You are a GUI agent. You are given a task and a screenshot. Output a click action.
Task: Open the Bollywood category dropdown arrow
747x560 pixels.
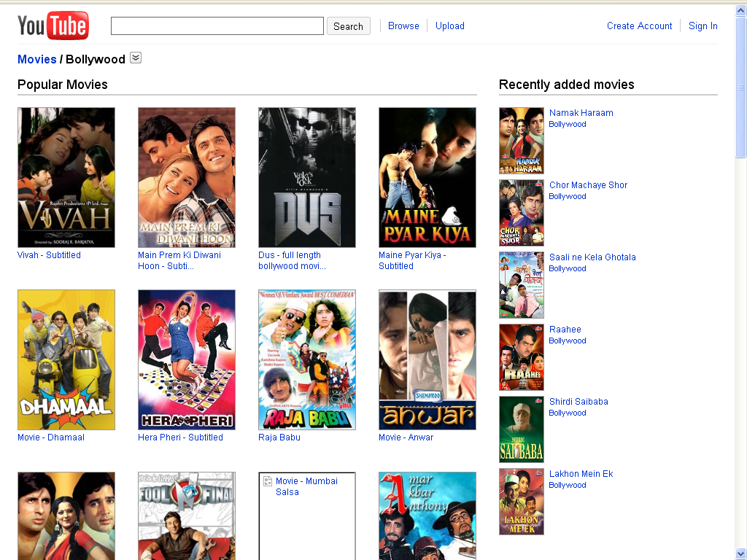pos(136,58)
